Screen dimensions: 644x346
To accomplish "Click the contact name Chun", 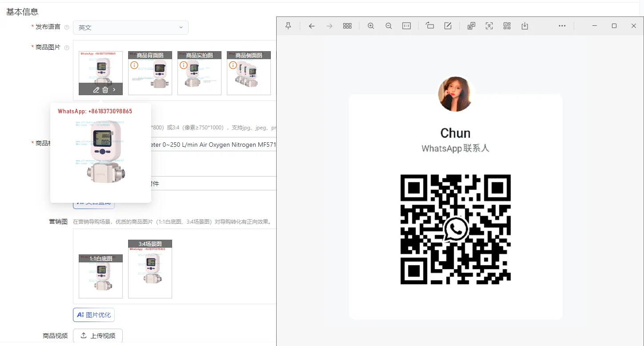I will coord(455,133).
